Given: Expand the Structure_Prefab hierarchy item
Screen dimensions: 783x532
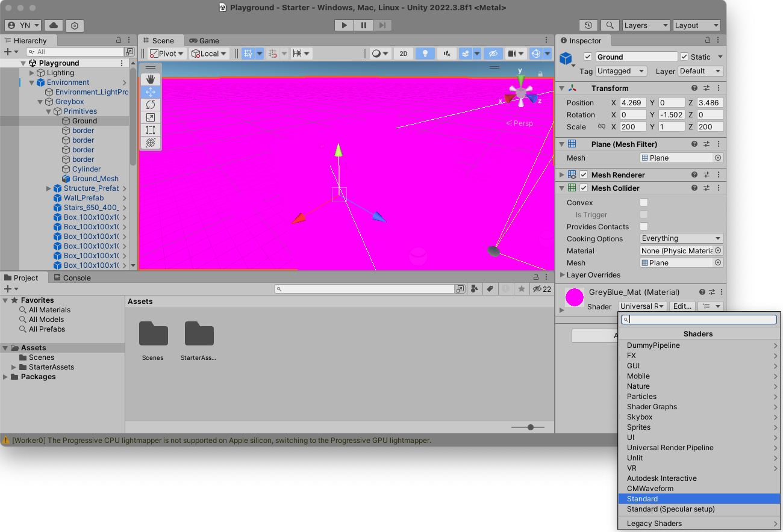Looking at the screenshot, I should click(x=49, y=188).
